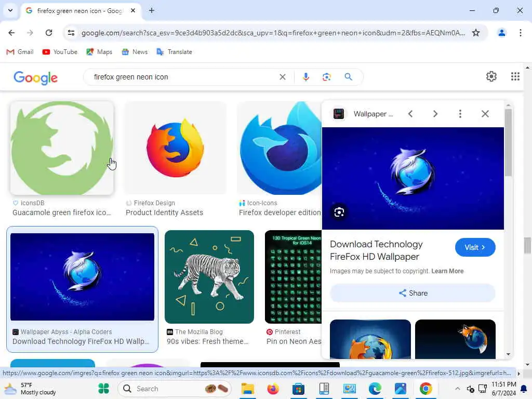This screenshot has width=532, height=399.
Task: Close the image preview panel
Action: [x=485, y=114]
